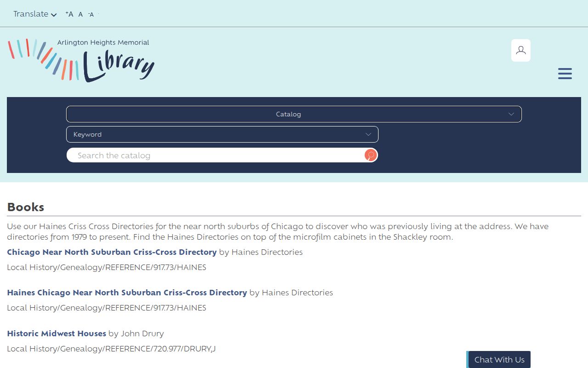
Task: Open the hamburger menu
Action: point(565,74)
